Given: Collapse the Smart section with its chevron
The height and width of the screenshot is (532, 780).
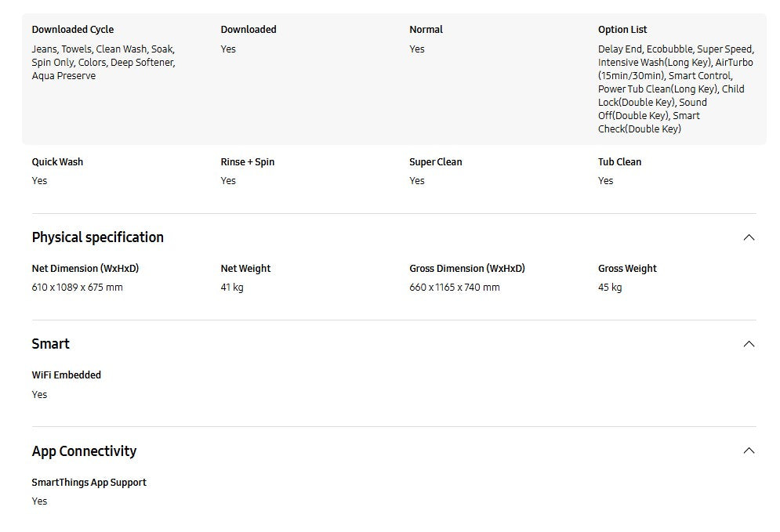Looking at the screenshot, I should 749,344.
